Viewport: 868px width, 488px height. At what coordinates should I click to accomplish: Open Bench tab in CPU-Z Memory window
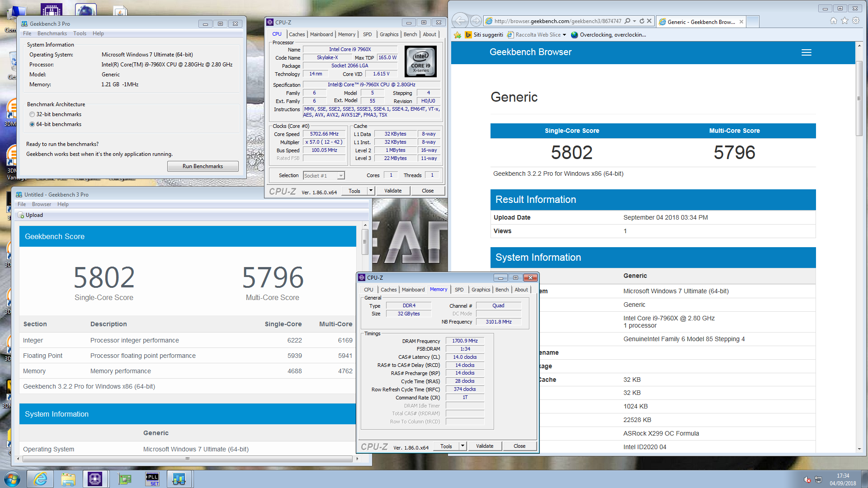[x=502, y=290]
